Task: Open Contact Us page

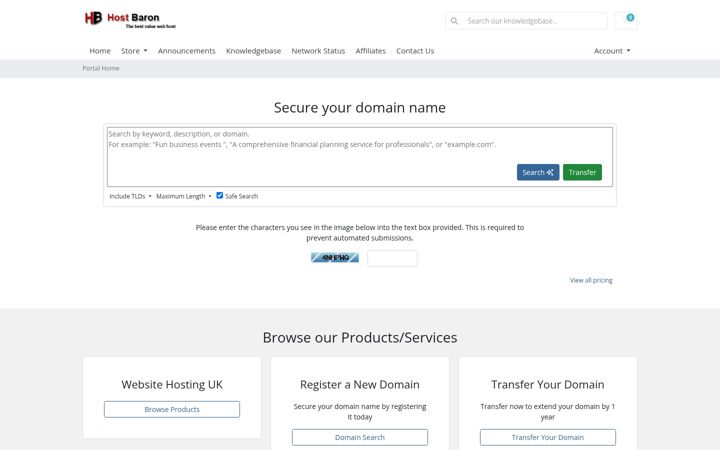Action: (415, 51)
